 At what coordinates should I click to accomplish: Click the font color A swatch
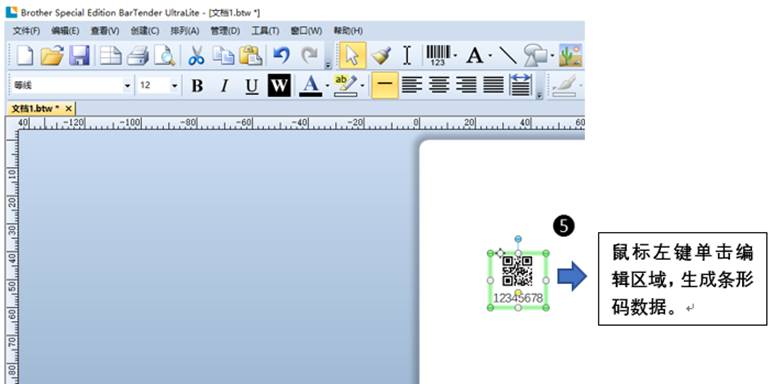click(x=310, y=86)
